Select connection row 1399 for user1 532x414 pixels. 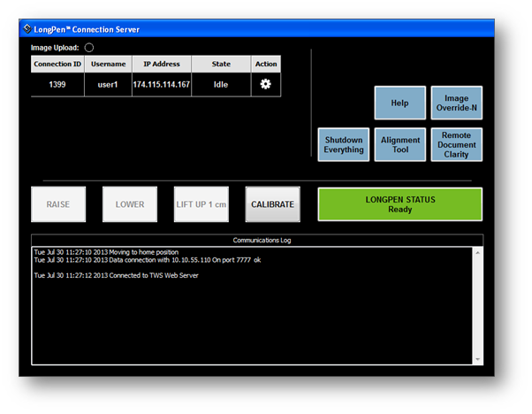[156, 85]
